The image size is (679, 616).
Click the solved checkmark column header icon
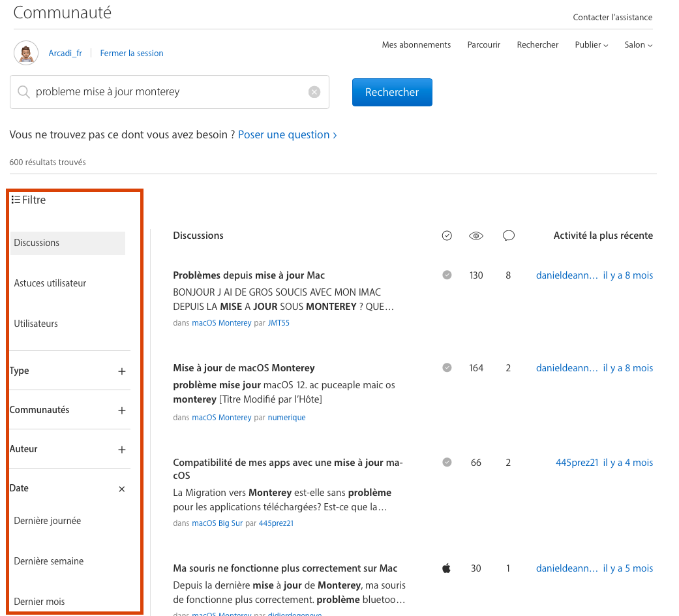pos(447,236)
